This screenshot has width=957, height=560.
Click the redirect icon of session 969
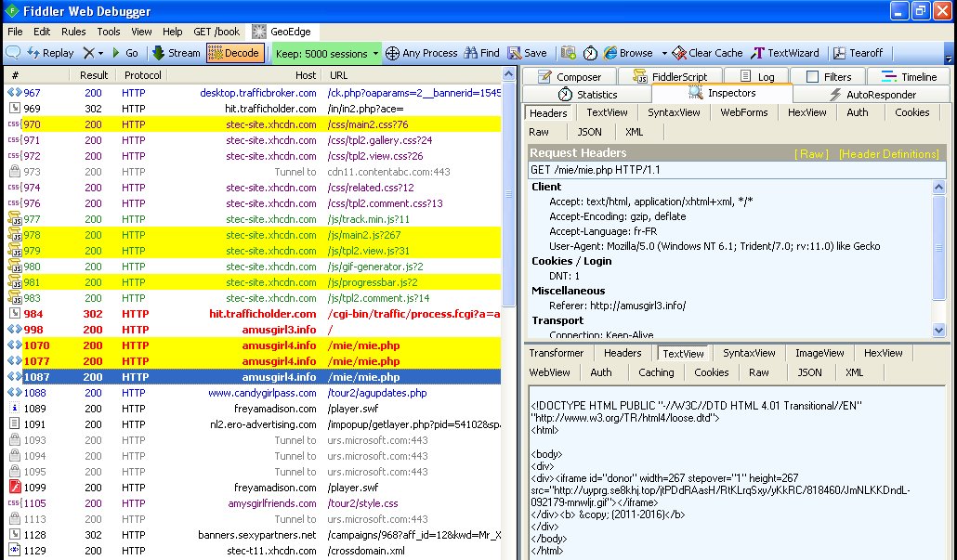(15, 108)
